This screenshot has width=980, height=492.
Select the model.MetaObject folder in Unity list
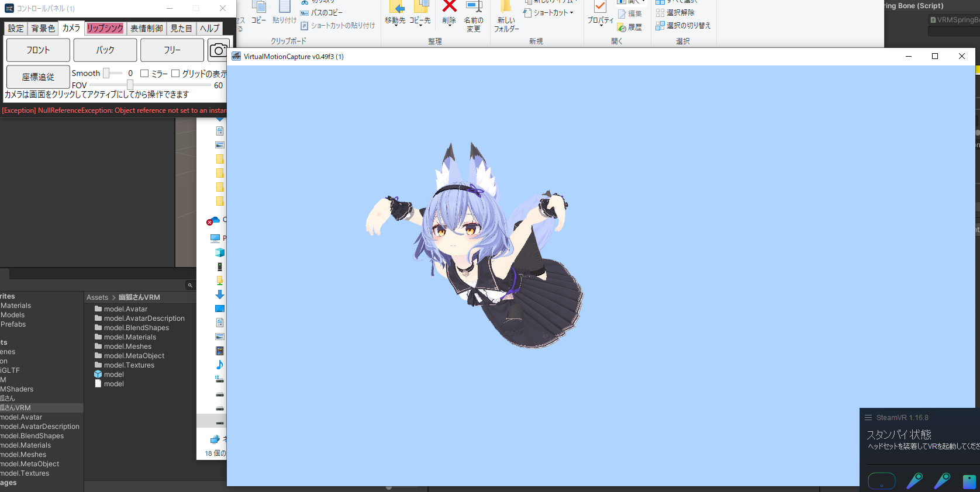(x=134, y=356)
